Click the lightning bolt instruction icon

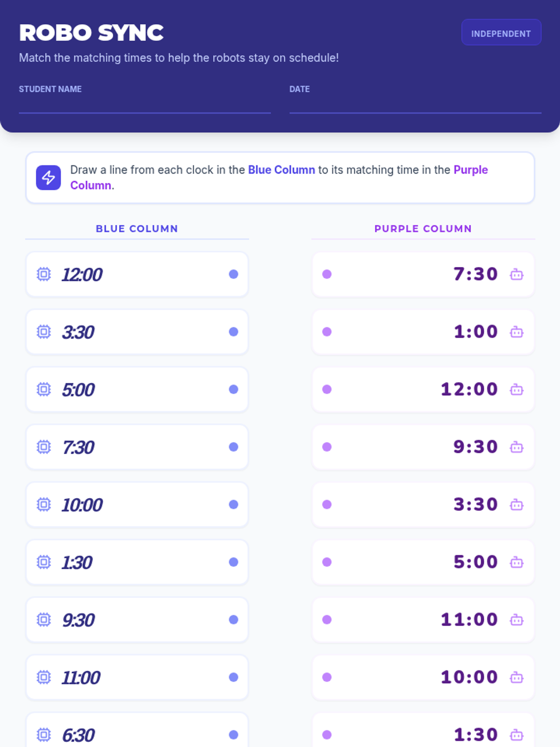pyautogui.click(x=49, y=177)
